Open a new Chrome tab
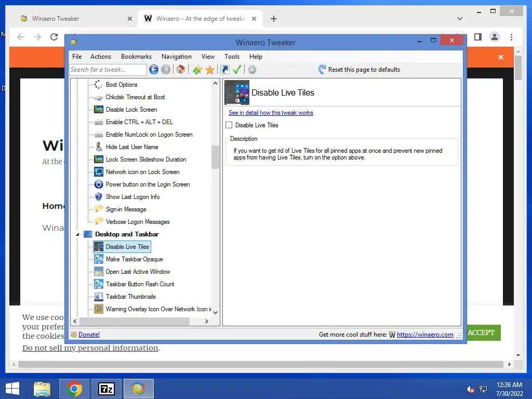The height and width of the screenshot is (399, 532). pos(273,19)
